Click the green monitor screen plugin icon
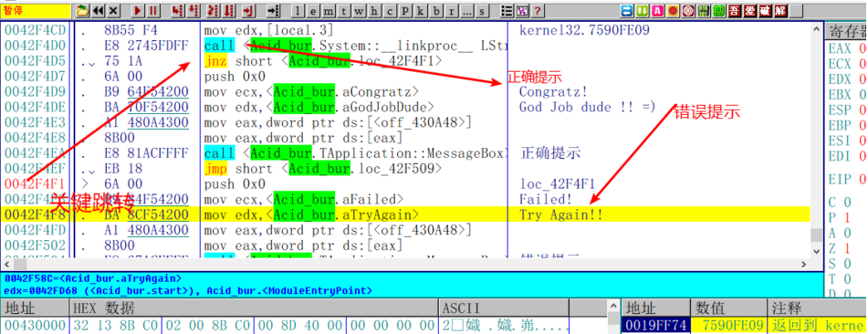The width and height of the screenshot is (868, 334). pos(719,11)
